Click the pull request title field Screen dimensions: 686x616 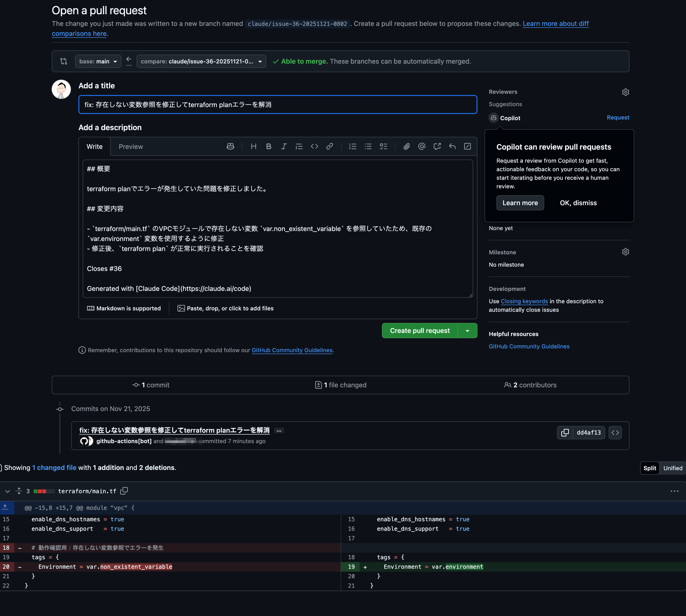click(x=277, y=104)
